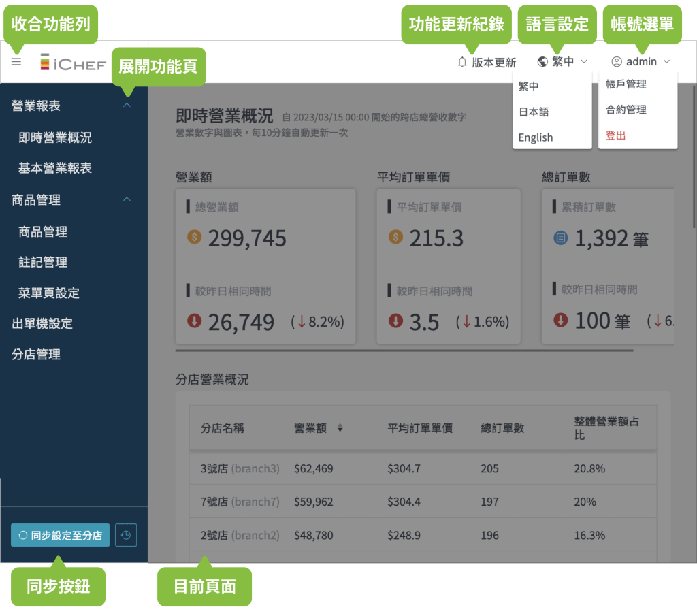Open the admin account dropdown
Screen dimensions: 697x616
(x=641, y=62)
